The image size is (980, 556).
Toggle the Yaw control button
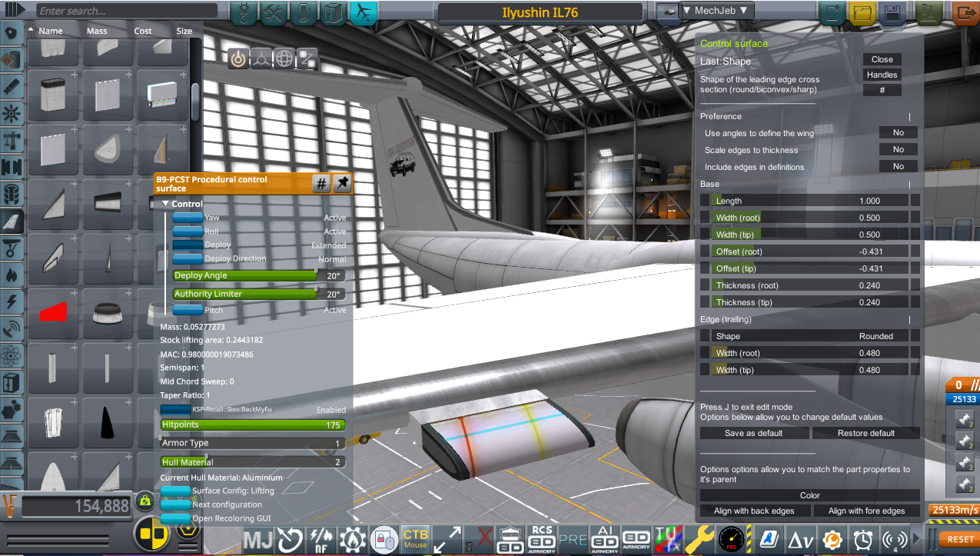(187, 218)
